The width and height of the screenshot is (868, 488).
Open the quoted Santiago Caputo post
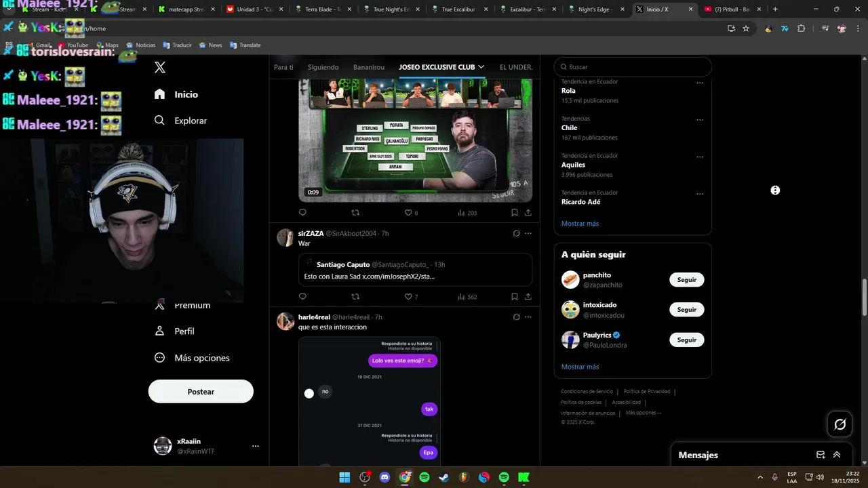click(x=415, y=270)
